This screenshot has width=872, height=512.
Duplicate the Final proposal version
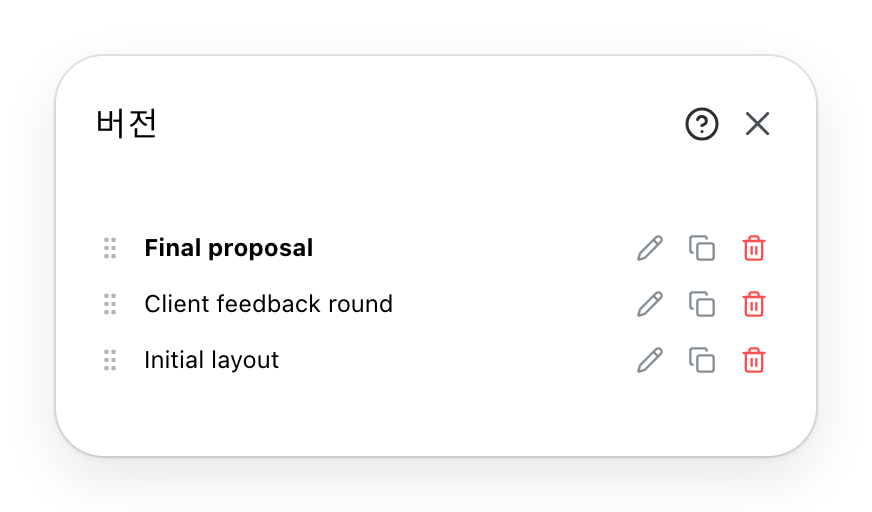(x=702, y=248)
